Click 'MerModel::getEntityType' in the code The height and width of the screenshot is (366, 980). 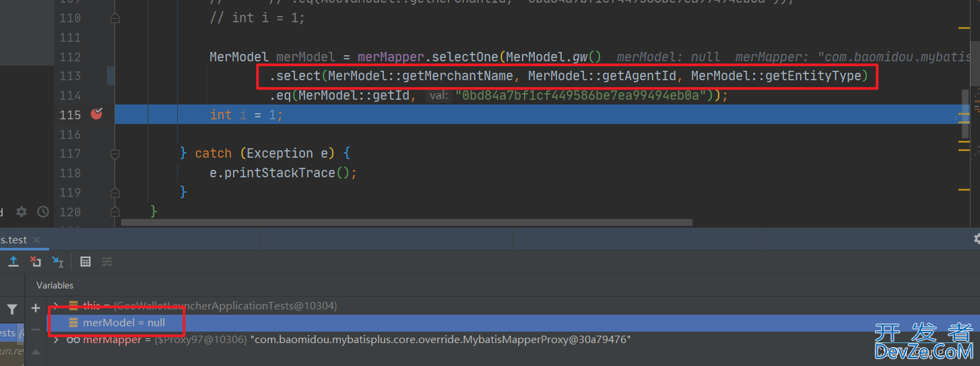click(777, 76)
